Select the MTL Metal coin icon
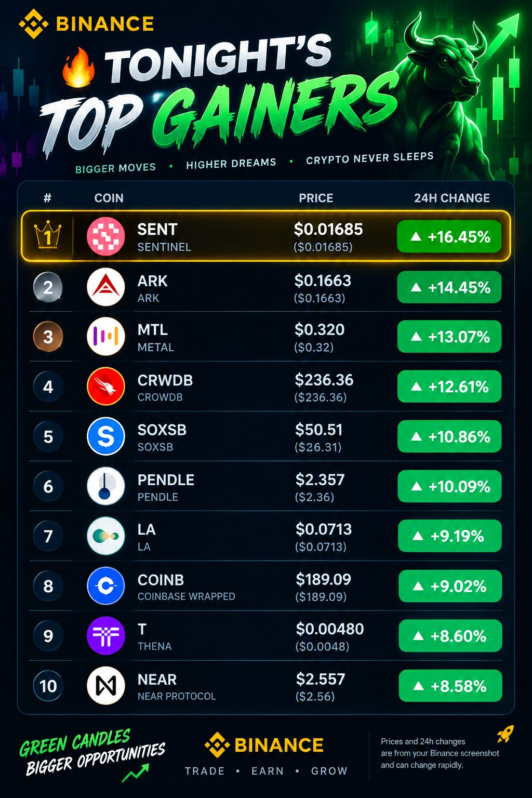 pyautogui.click(x=105, y=337)
